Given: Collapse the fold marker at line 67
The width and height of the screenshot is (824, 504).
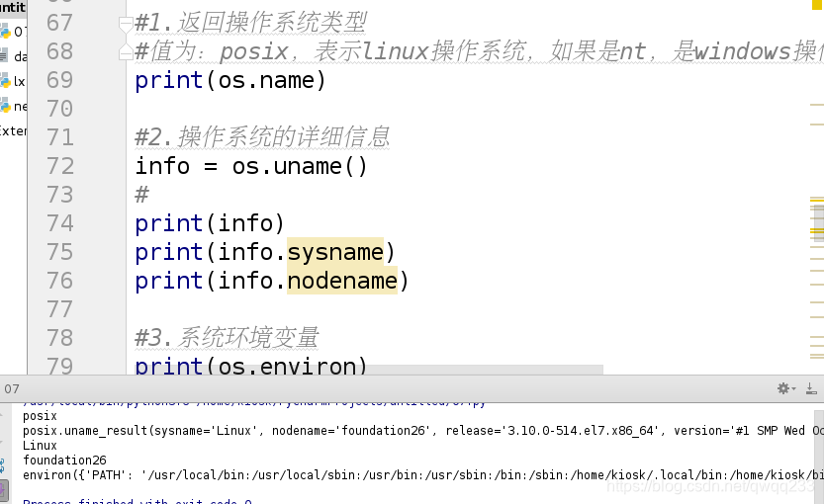Looking at the screenshot, I should 125,23.
